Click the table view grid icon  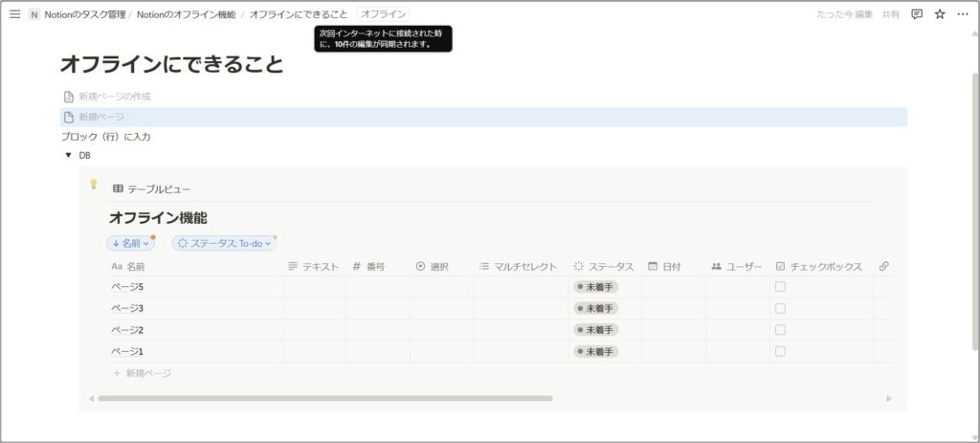tap(118, 188)
